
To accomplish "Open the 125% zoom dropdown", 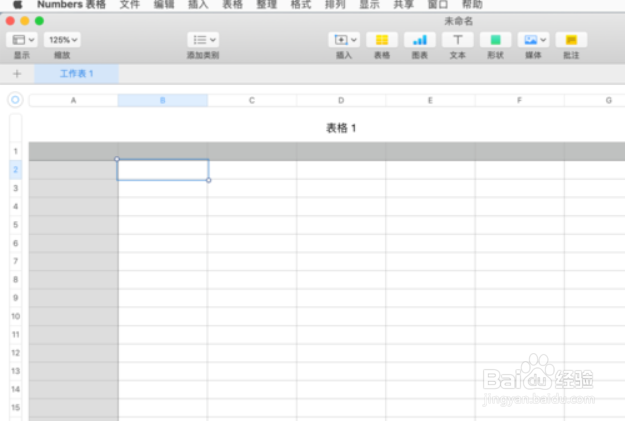I will click(x=62, y=40).
